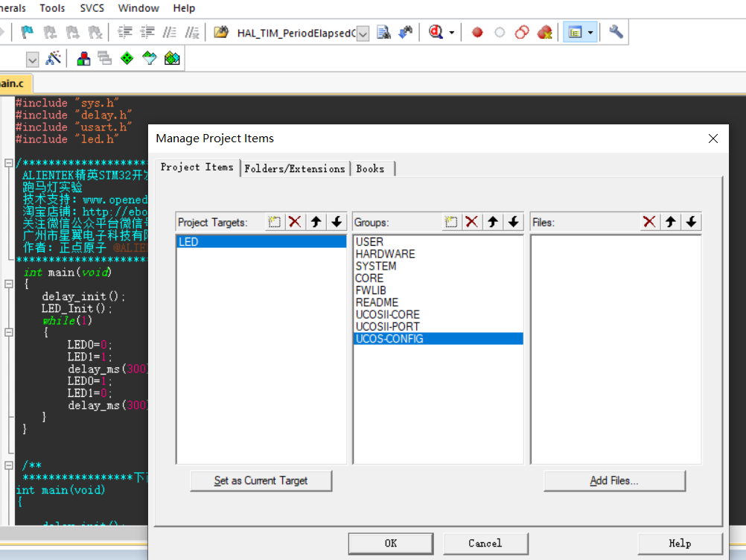Select the LED project target
Viewport: 746px width, 560px height.
(x=261, y=242)
